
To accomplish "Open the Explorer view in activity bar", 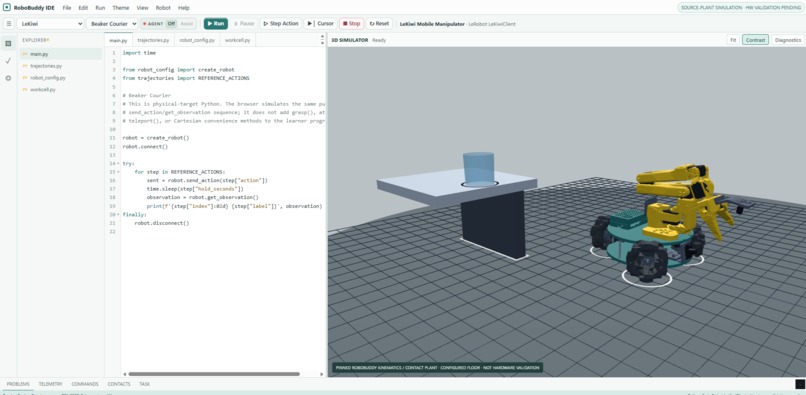I will pyautogui.click(x=8, y=44).
